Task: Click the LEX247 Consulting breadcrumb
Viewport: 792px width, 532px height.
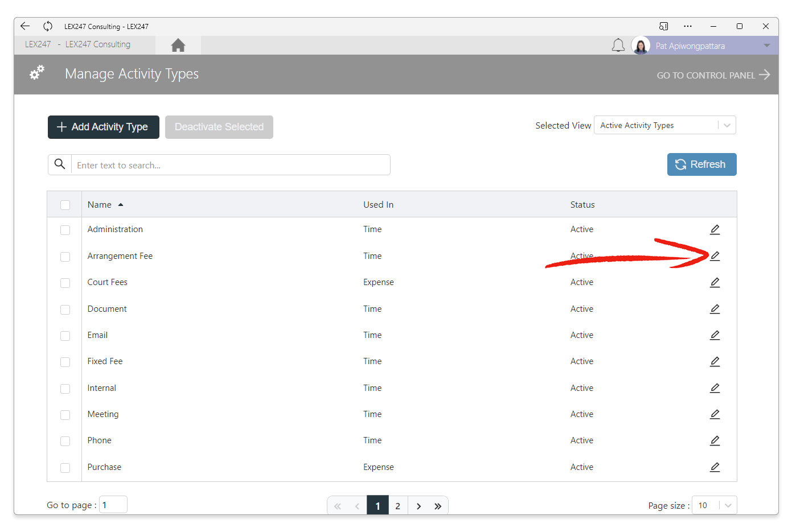Action: pyautogui.click(x=98, y=44)
